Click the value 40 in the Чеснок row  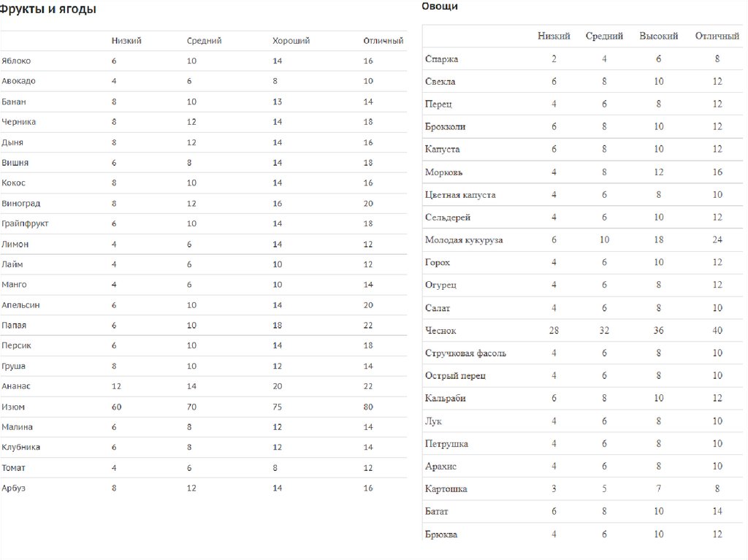tap(717, 331)
